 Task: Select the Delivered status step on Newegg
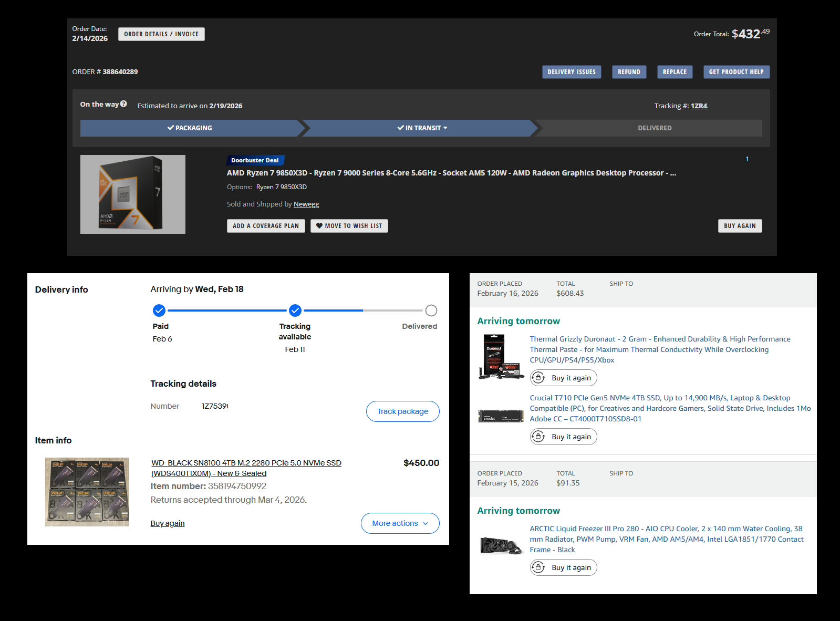point(655,128)
